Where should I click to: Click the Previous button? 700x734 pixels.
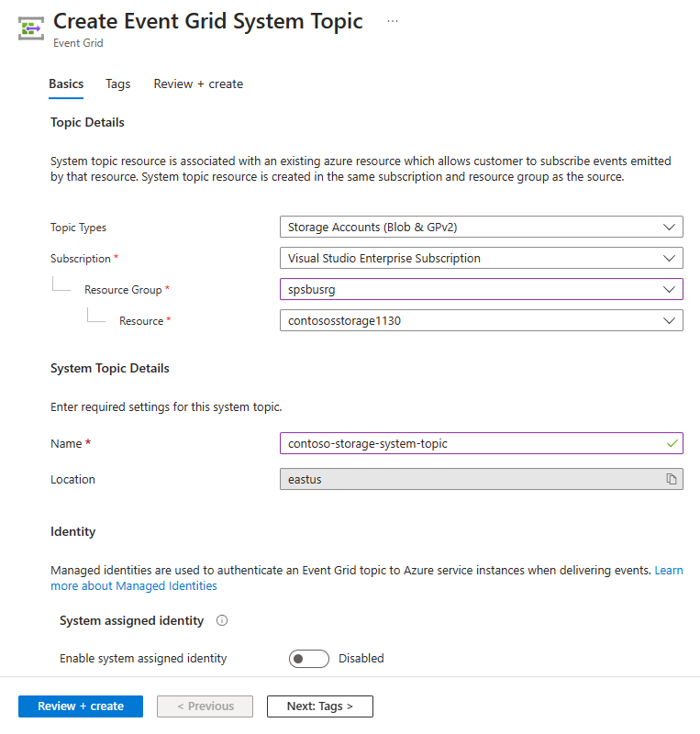pos(205,706)
